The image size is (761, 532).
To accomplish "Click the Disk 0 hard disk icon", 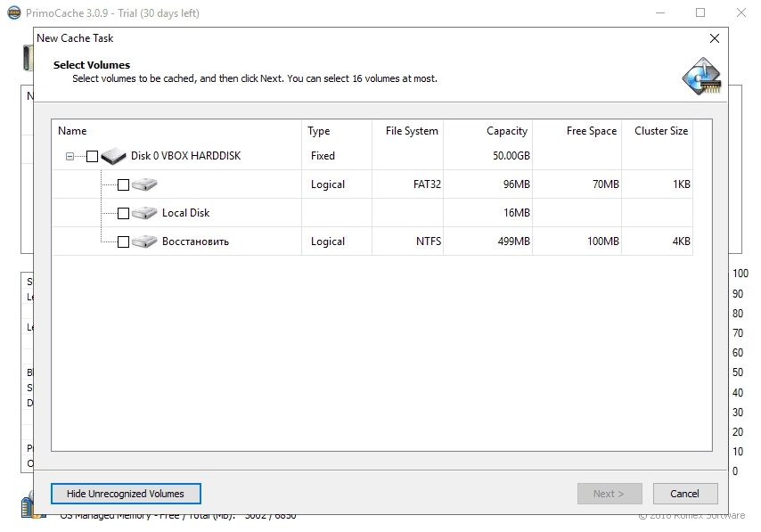I will (x=113, y=156).
